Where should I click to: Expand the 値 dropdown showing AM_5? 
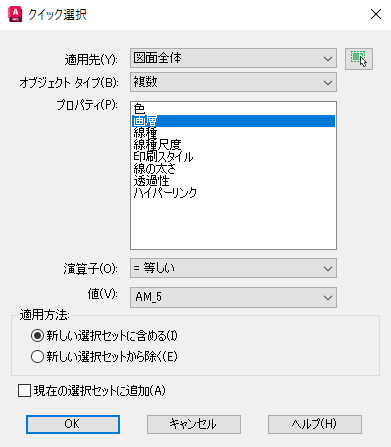pyautogui.click(x=233, y=297)
